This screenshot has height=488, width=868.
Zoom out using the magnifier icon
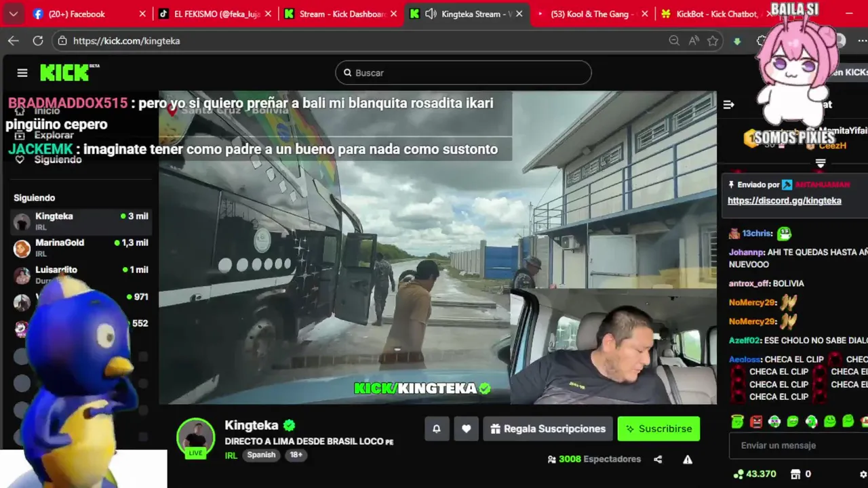674,41
